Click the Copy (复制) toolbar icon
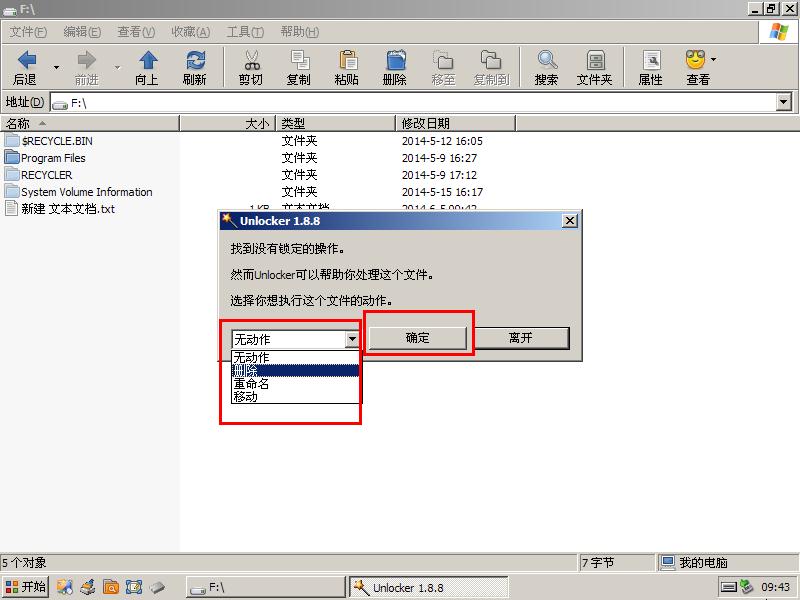 (300, 60)
